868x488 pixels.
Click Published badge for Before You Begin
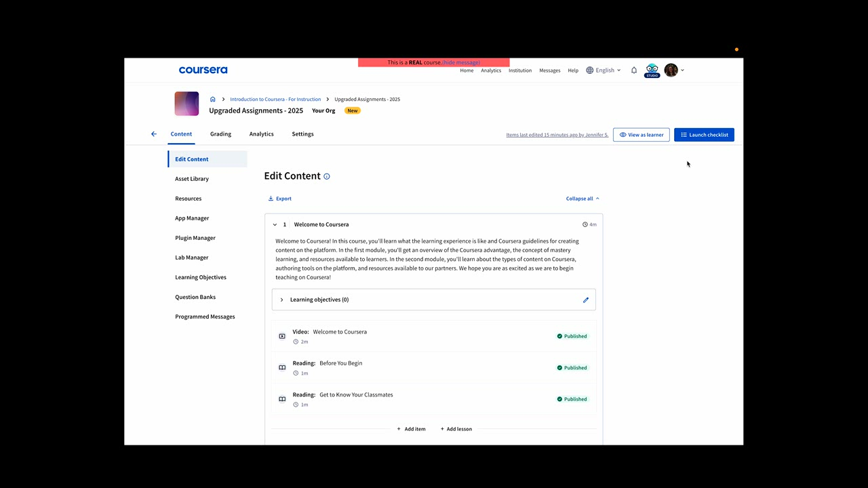pyautogui.click(x=572, y=367)
